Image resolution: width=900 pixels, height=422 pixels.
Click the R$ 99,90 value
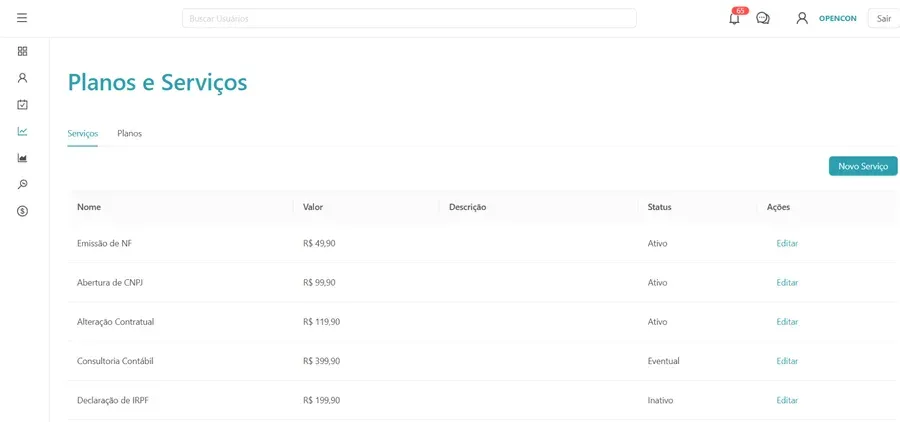[319, 282]
